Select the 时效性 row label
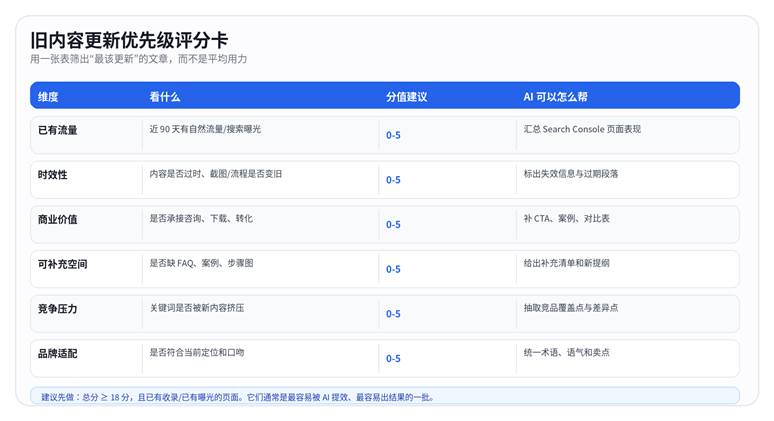This screenshot has height=421, width=774. [x=53, y=175]
